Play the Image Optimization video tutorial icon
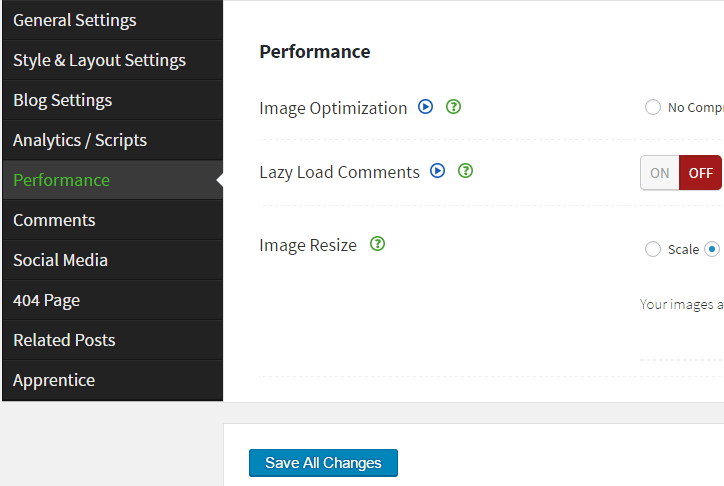724x486 pixels. click(x=425, y=107)
